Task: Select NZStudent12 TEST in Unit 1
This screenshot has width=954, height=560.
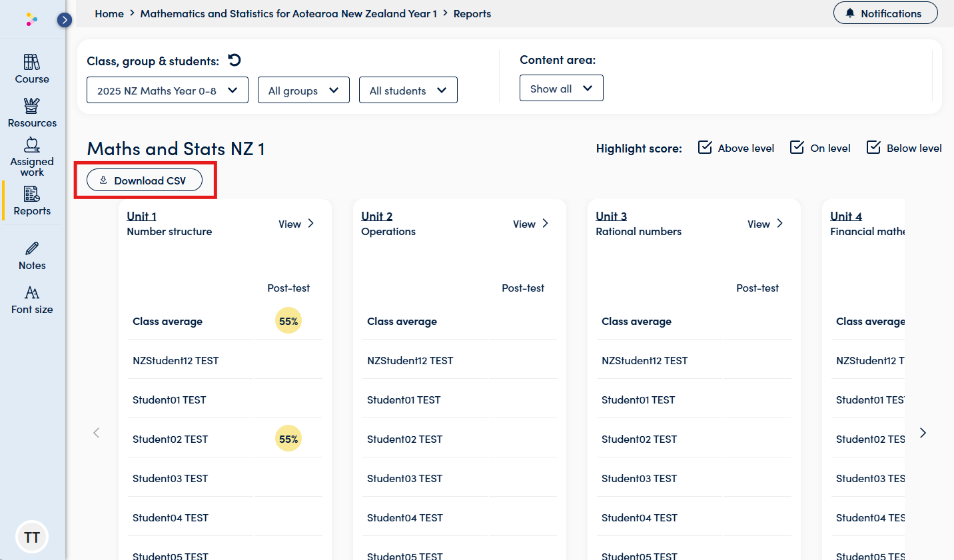Action: (x=176, y=360)
